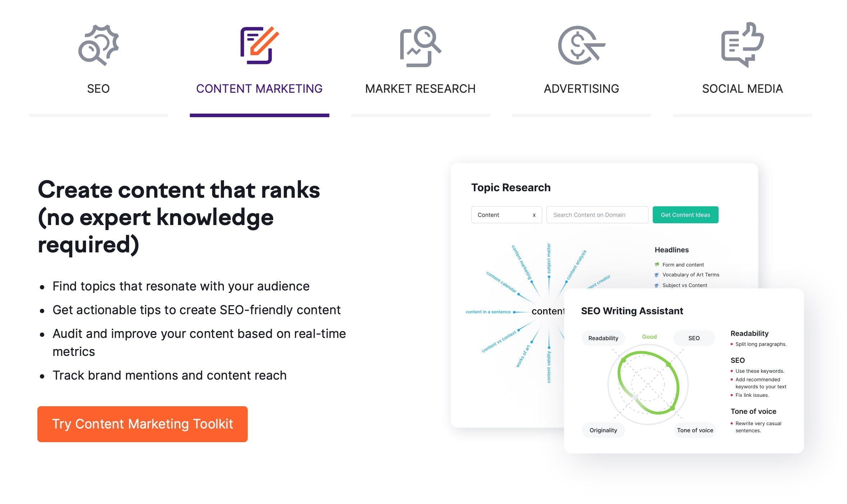The height and width of the screenshot is (504, 847).
Task: Toggle Readability metric in SEO Writing Assistant
Action: click(x=604, y=337)
